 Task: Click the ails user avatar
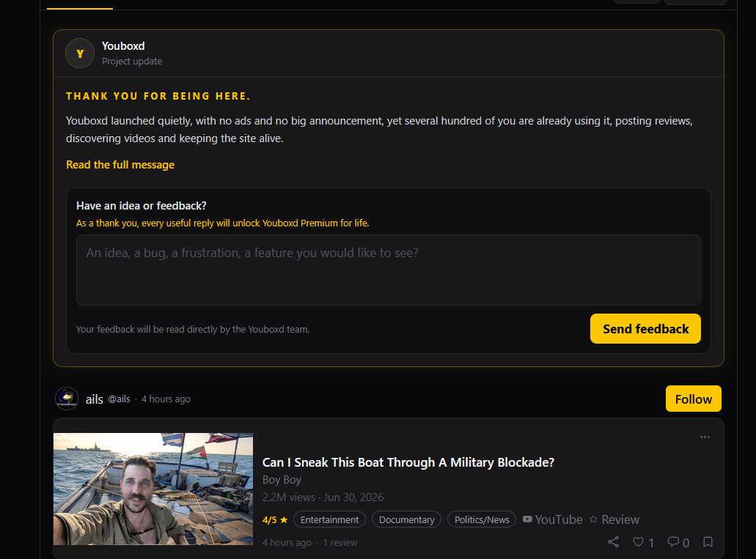click(x=67, y=399)
